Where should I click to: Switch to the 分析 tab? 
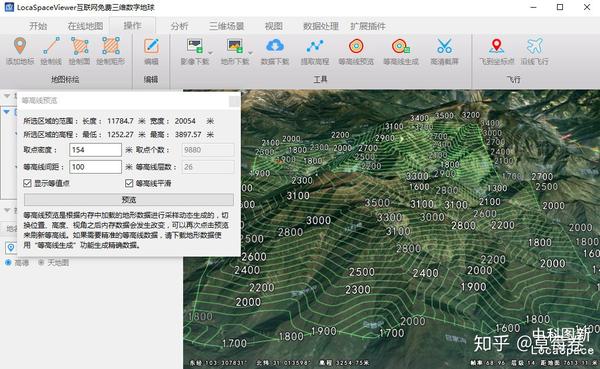[179, 26]
